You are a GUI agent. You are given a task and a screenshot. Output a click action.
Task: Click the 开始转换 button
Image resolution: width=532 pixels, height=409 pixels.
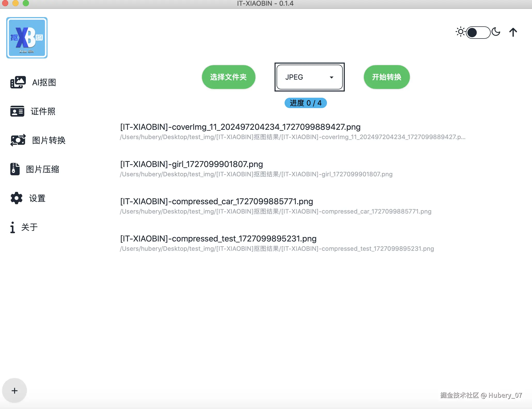pos(386,77)
